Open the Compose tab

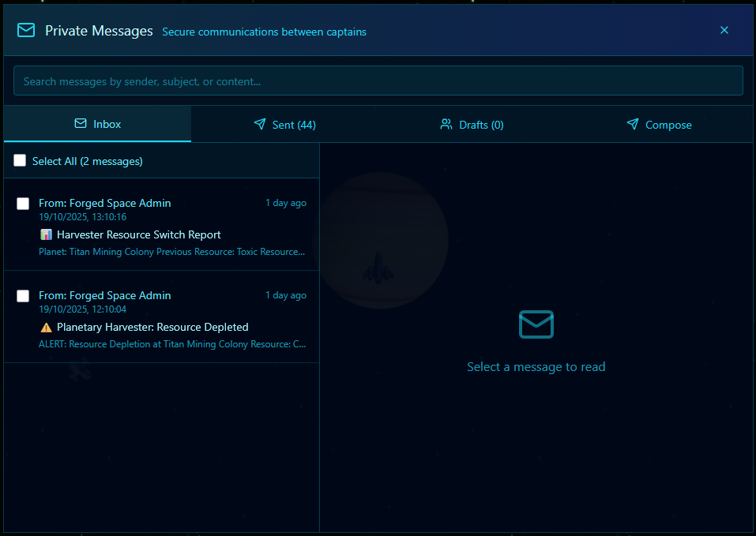coord(659,125)
